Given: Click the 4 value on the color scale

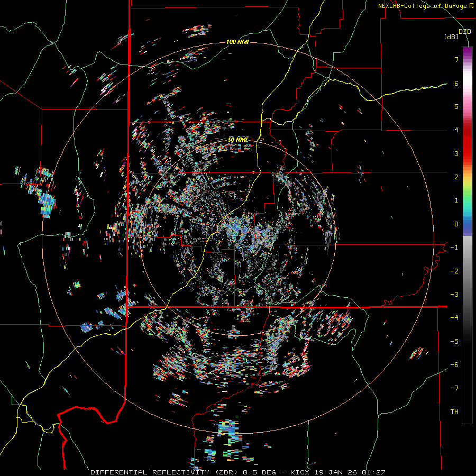Looking at the screenshot, I should tap(456, 130).
